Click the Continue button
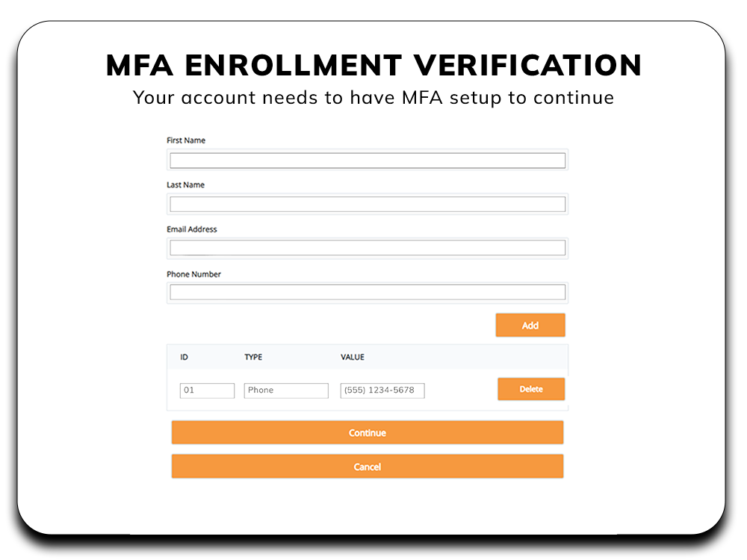The image size is (747, 560). [x=367, y=432]
